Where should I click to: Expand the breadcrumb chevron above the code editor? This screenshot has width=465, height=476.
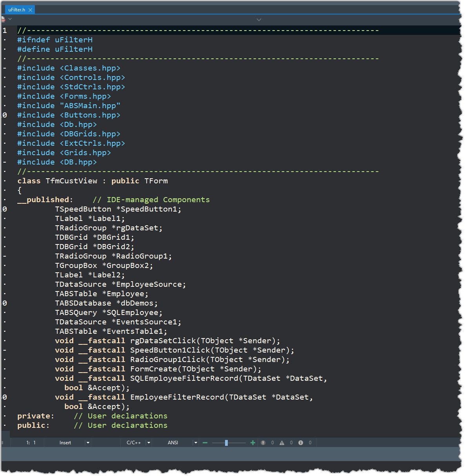coord(259,19)
